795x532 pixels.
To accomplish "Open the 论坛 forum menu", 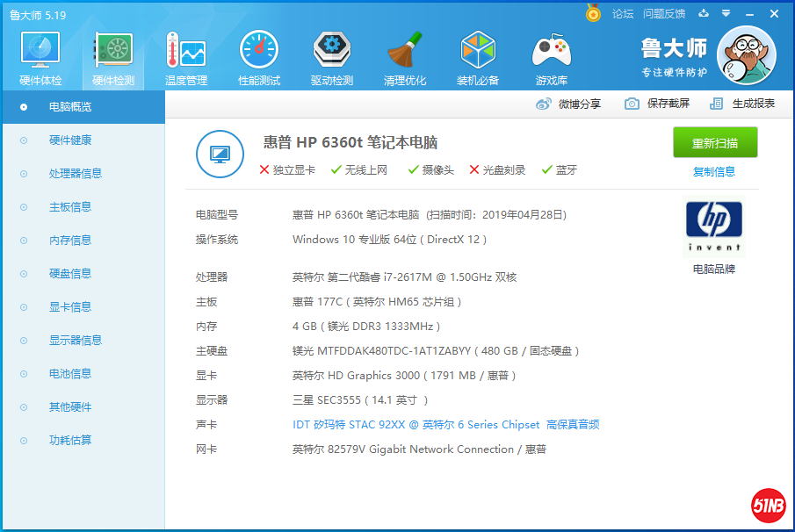I will tap(625, 14).
